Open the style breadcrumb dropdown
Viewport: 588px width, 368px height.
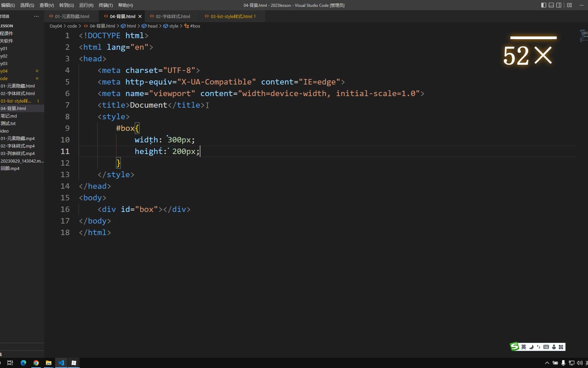(173, 26)
